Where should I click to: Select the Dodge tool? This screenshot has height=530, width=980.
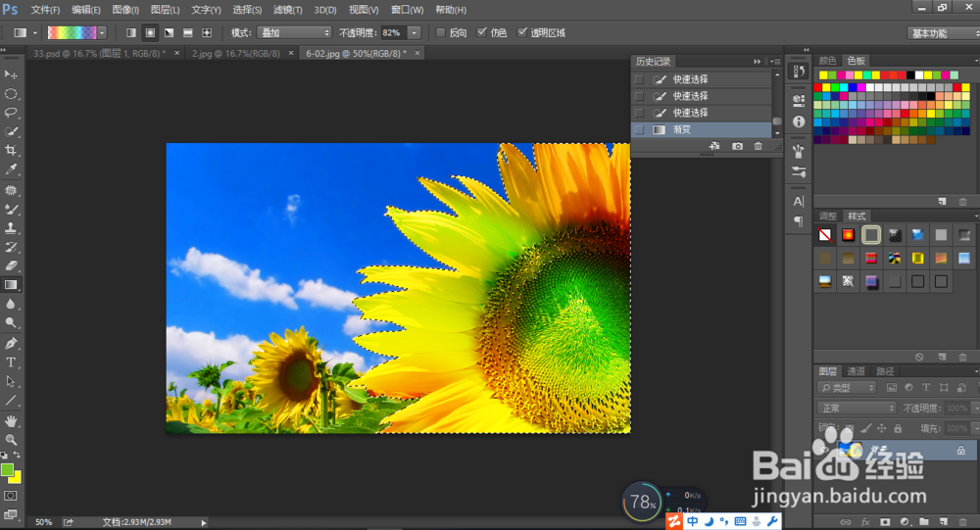11,322
